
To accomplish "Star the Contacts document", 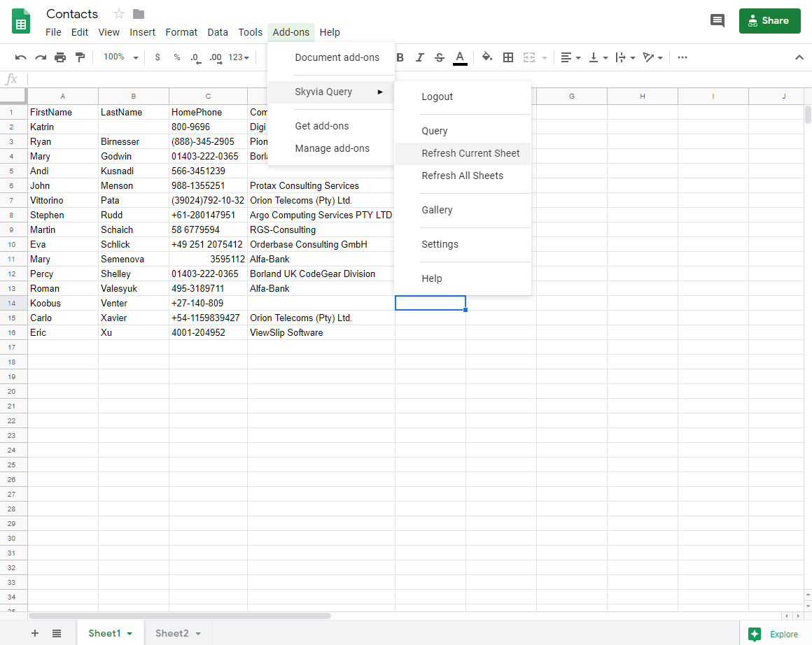I will tap(119, 14).
